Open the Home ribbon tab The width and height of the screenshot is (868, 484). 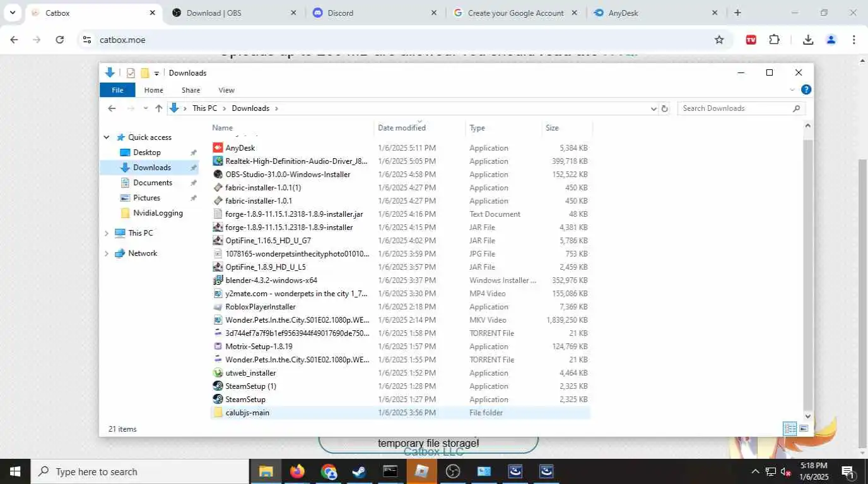[x=153, y=90]
